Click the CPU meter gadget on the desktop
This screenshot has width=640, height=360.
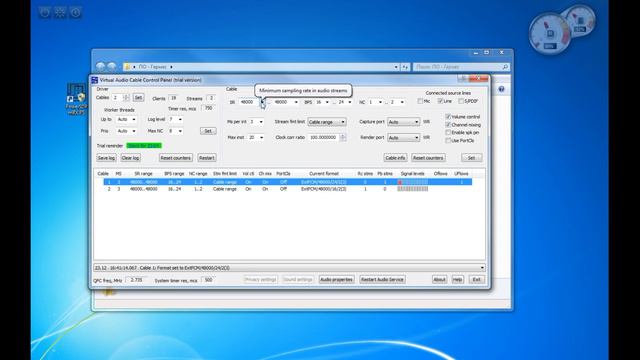[550, 34]
